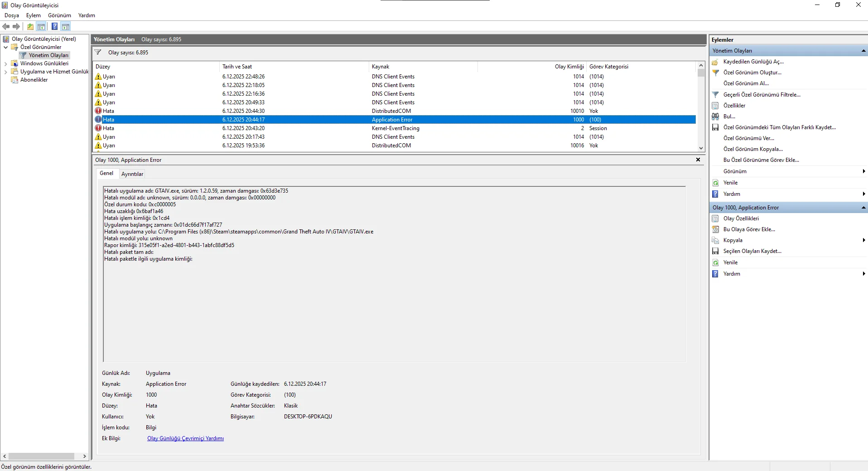Sort by the Düzey column header
The height and width of the screenshot is (471, 868).
click(x=156, y=67)
